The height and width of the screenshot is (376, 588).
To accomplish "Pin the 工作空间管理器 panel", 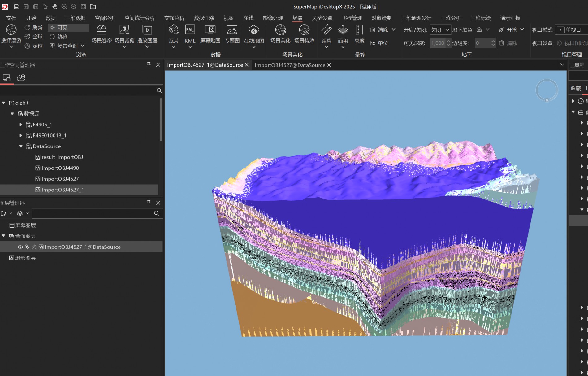I will (149, 64).
